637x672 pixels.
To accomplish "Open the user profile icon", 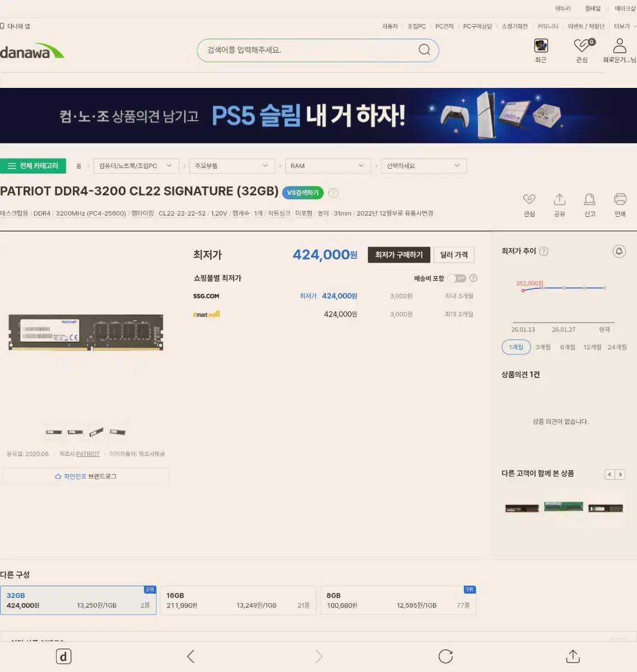I will point(620,45).
